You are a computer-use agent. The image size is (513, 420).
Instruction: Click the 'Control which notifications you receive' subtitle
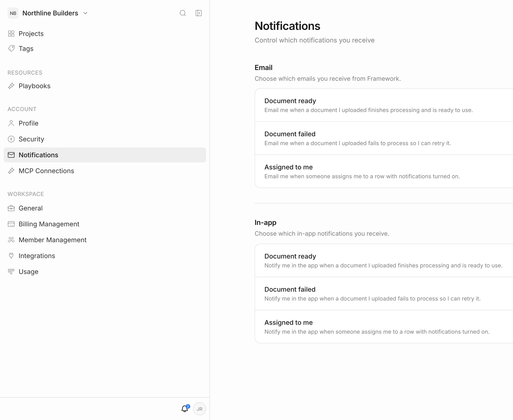click(x=315, y=40)
